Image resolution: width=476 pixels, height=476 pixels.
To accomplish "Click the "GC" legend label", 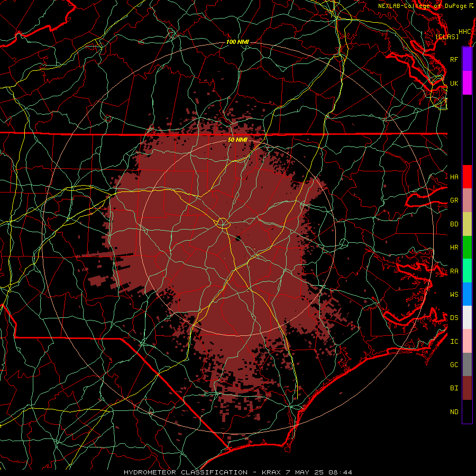I will [454, 364].
